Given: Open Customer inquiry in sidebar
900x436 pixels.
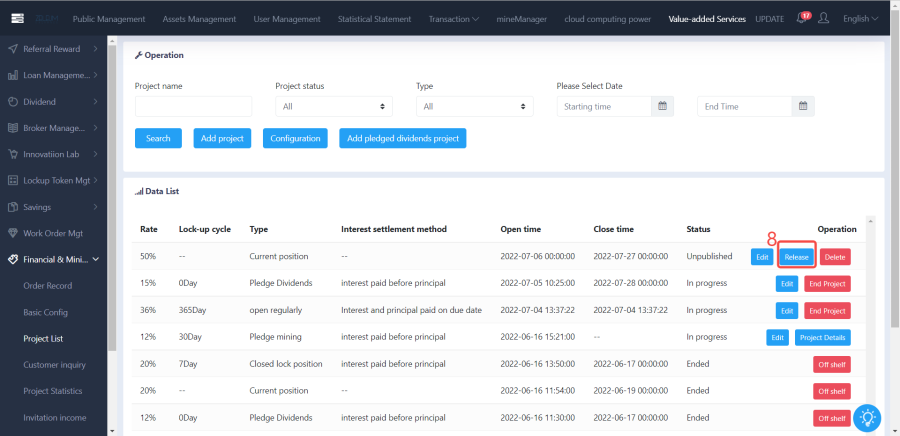Looking at the screenshot, I should pyautogui.click(x=55, y=365).
